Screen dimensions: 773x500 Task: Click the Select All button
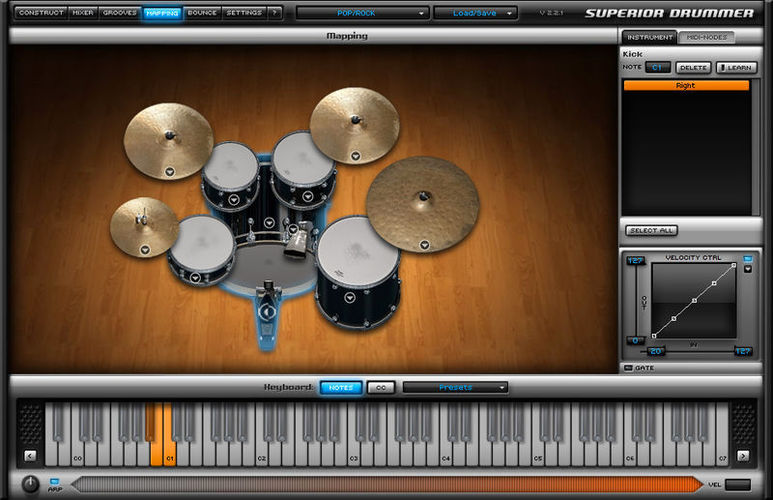pos(651,230)
